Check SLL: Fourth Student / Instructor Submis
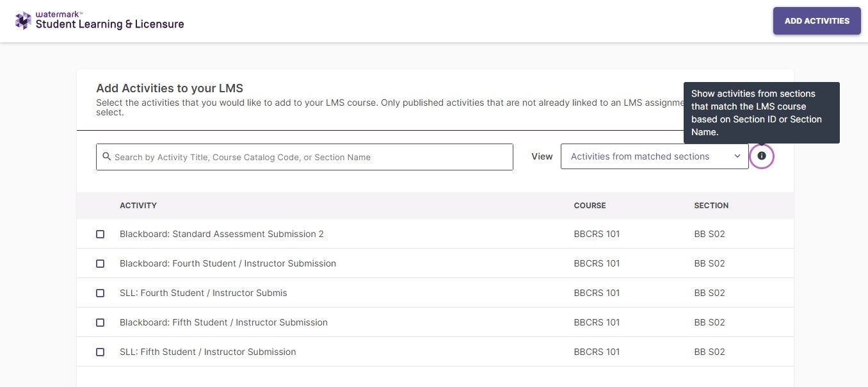The width and height of the screenshot is (868, 387). [100, 293]
